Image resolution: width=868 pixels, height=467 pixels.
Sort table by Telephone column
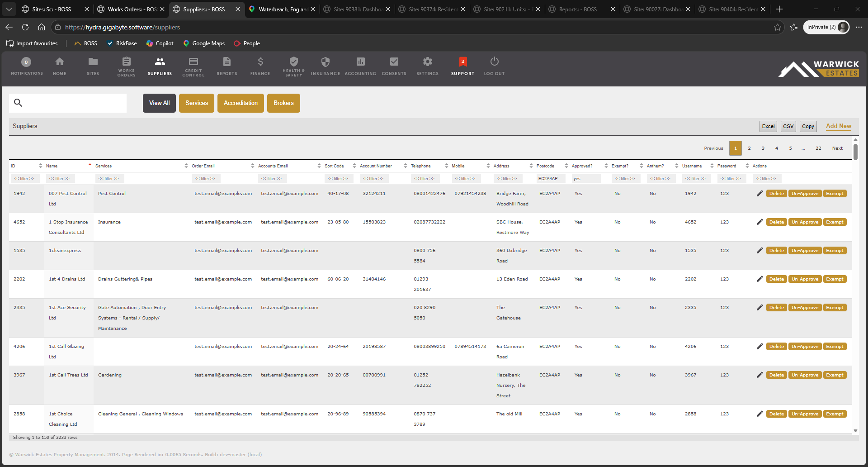[x=429, y=166]
